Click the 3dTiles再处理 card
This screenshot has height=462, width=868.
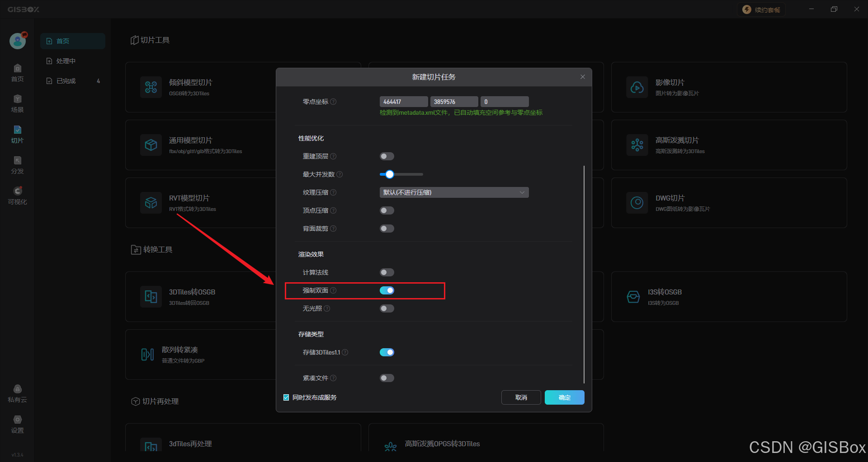(243, 438)
